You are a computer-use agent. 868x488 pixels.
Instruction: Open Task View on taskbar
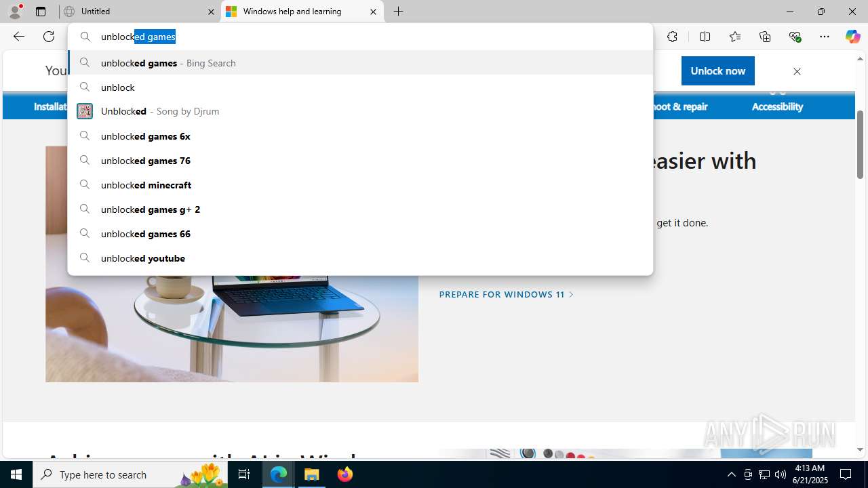coord(244,474)
